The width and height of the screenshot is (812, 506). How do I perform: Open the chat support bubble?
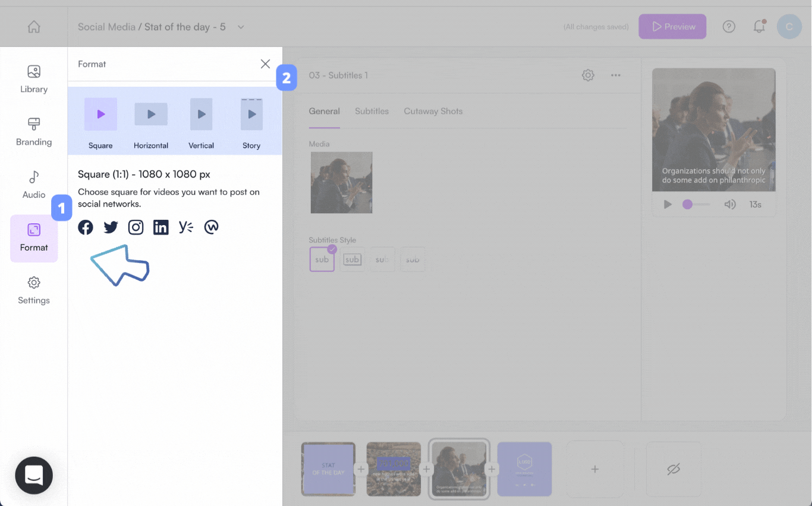click(34, 475)
